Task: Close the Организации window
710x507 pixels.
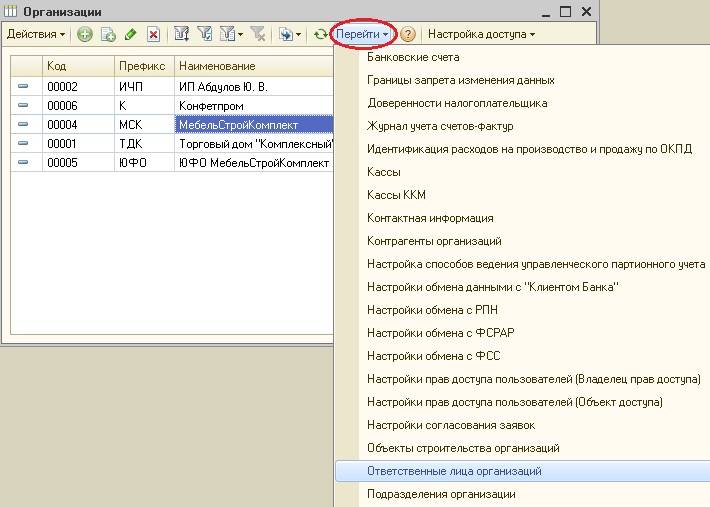Action: [586, 11]
